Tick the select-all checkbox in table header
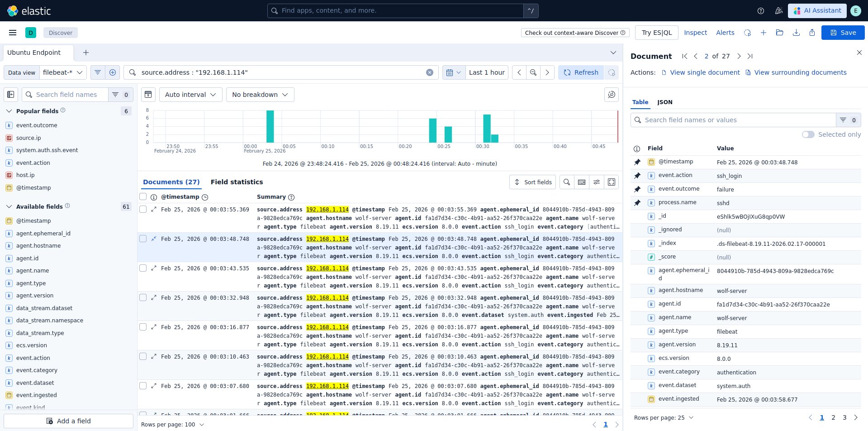This screenshot has height=431, width=868. pyautogui.click(x=143, y=197)
